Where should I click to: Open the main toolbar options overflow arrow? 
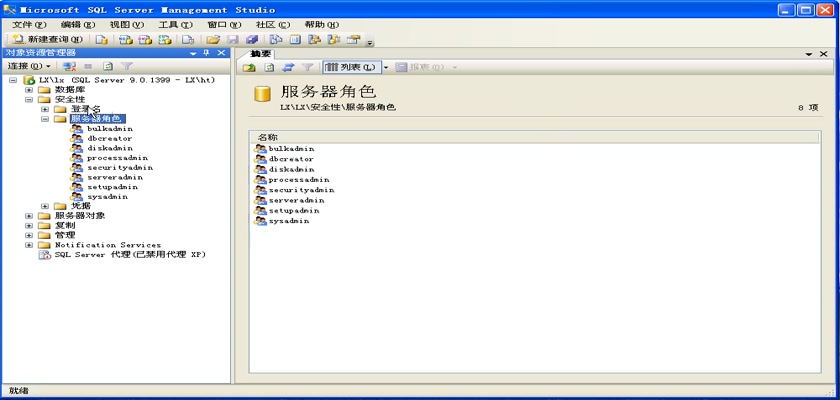pos(369,43)
